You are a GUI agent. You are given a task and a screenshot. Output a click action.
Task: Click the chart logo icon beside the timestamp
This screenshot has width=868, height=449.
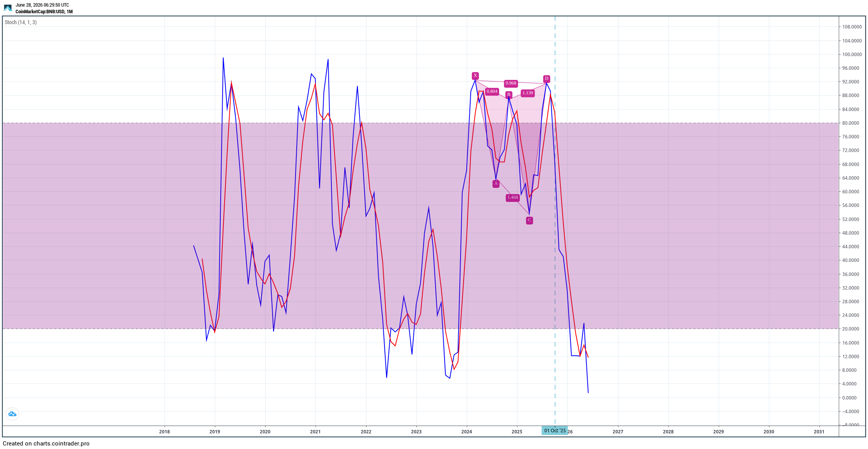point(8,8)
